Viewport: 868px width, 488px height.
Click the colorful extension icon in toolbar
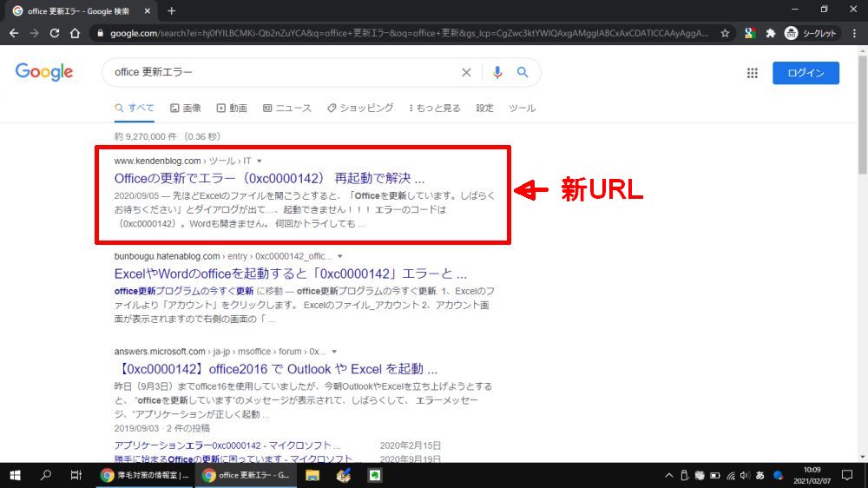pos(750,33)
